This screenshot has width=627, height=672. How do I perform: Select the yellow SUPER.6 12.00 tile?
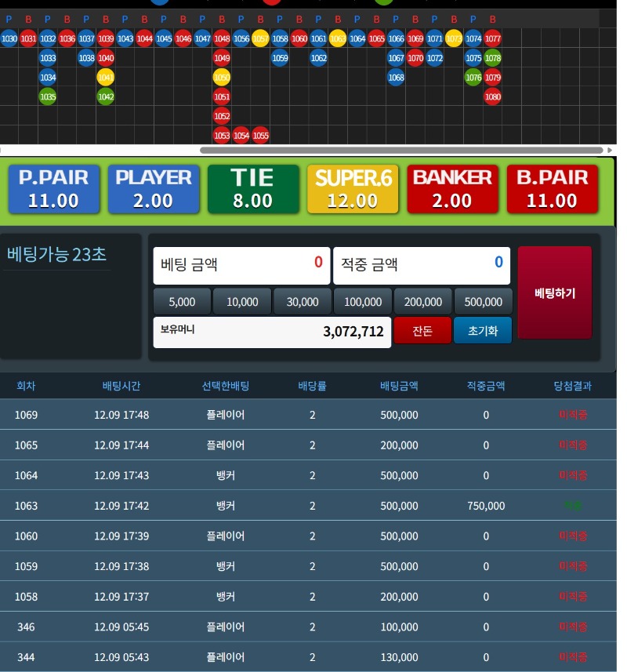[x=353, y=189]
